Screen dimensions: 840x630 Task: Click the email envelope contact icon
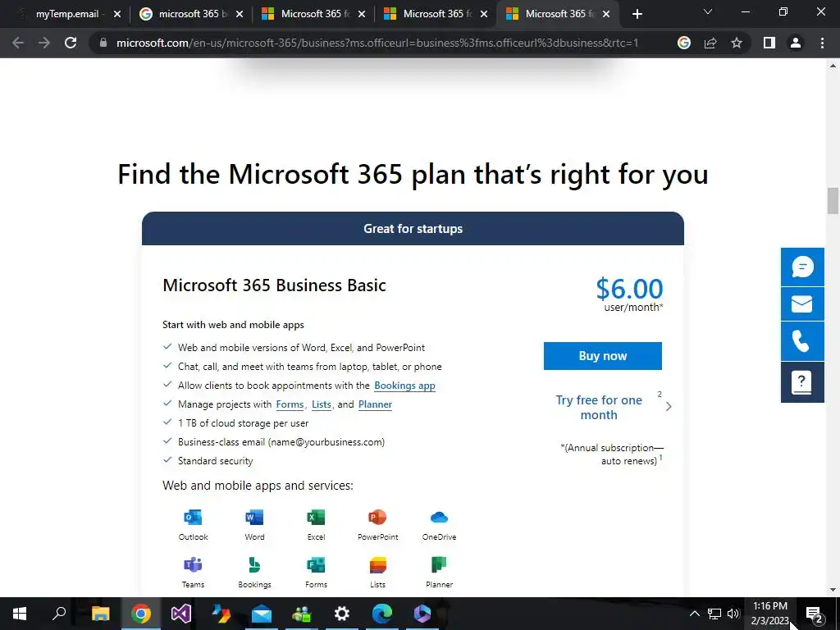click(x=802, y=304)
